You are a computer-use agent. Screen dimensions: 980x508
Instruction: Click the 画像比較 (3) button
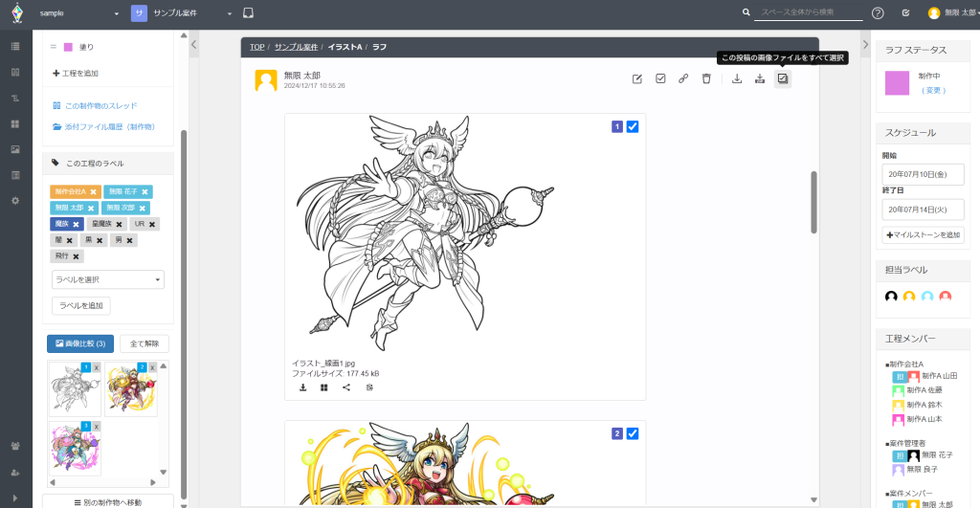coord(80,343)
